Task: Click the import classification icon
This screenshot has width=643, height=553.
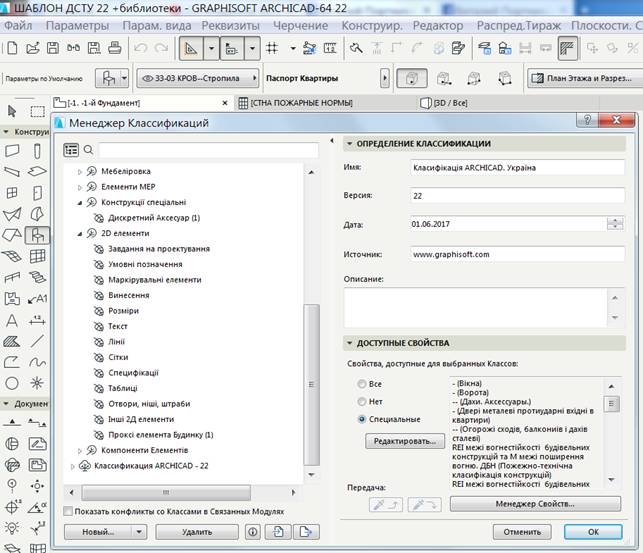Action: (278, 532)
